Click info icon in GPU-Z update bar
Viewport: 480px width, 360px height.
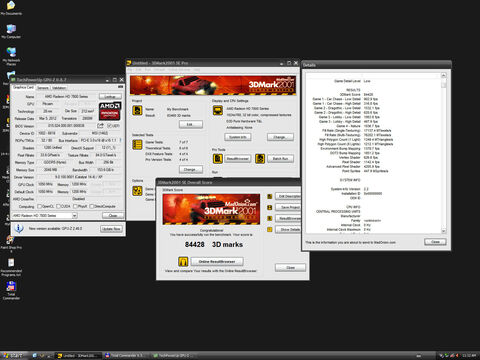[x=19, y=228]
